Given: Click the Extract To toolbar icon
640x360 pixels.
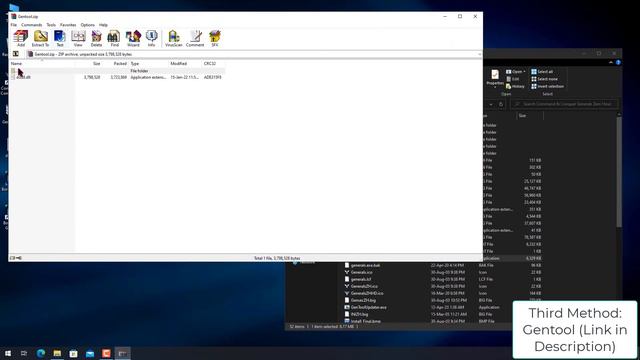Looking at the screenshot, I should [40, 38].
